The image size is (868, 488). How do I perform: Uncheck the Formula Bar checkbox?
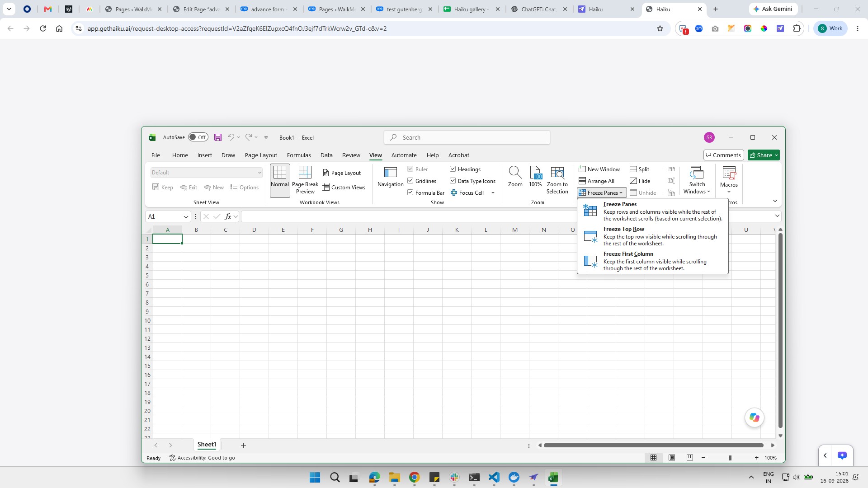pos(410,192)
